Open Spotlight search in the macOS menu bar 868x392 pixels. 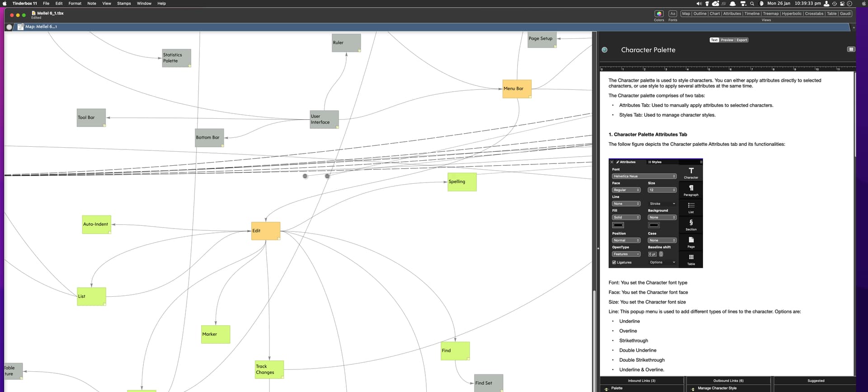click(x=752, y=4)
